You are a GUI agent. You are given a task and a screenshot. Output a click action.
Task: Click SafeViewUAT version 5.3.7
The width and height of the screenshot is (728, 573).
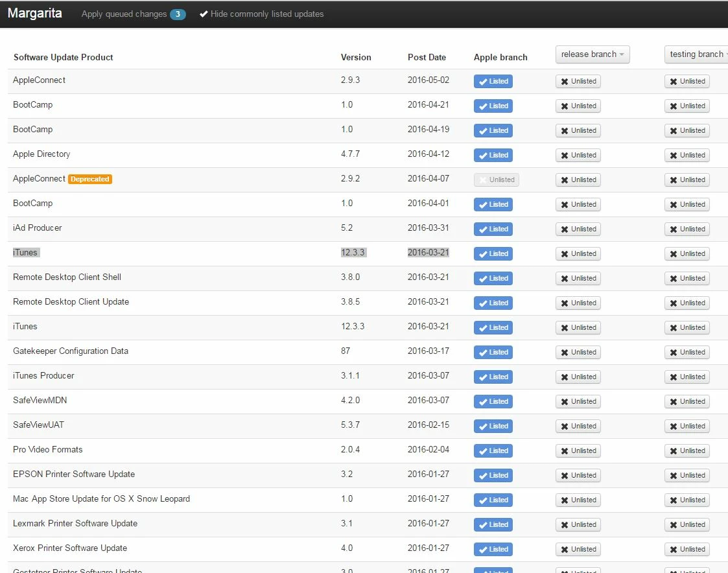(x=351, y=425)
